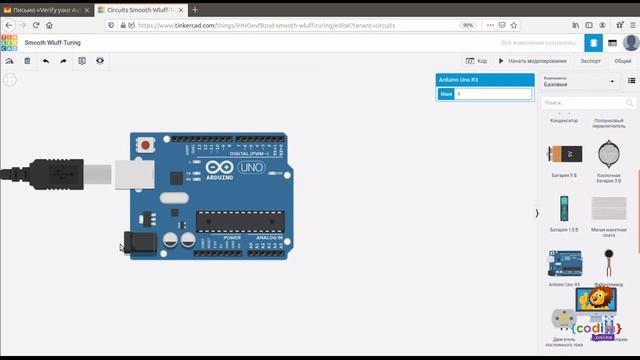The height and width of the screenshot is (360, 640).
Task: Close the Письмо Verify your browser tab
Action: (87, 10)
